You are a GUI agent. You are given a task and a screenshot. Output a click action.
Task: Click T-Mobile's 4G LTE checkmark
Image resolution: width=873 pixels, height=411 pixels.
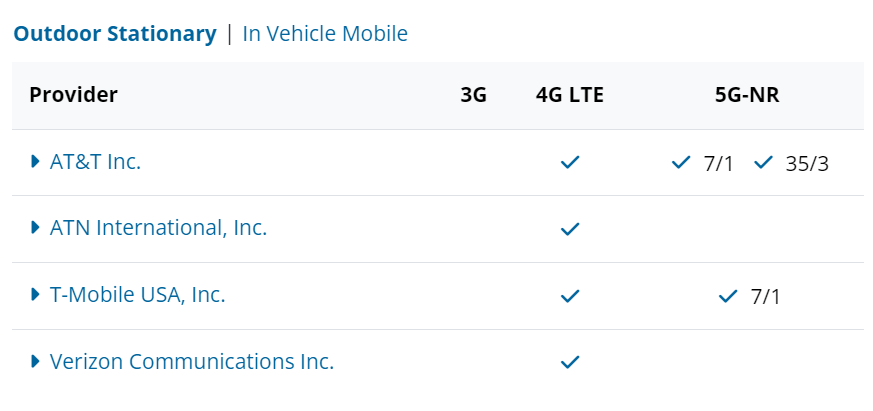click(570, 296)
